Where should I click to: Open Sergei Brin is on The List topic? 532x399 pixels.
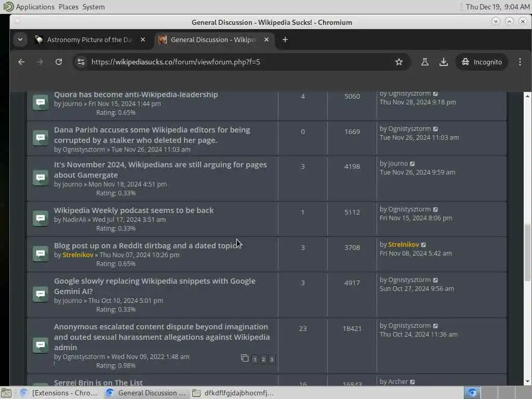coord(98,382)
